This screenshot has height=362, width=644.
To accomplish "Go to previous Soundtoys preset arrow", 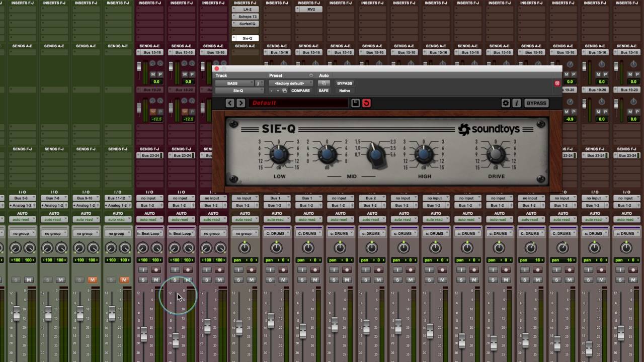I will point(230,103).
